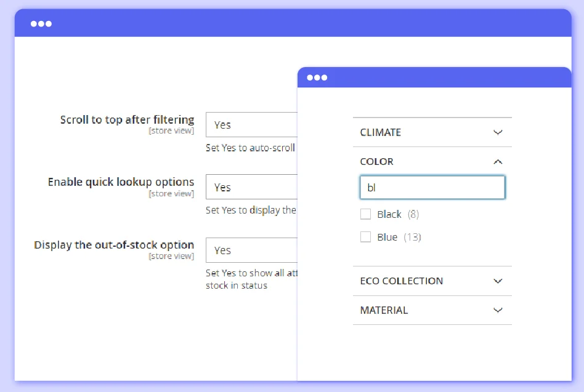Click the middle dot in the back window titlebar

(x=41, y=23)
